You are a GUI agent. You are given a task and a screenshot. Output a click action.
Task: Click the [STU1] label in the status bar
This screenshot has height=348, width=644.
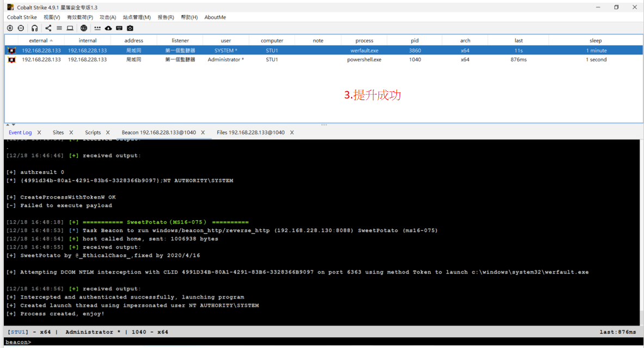[x=17, y=332]
